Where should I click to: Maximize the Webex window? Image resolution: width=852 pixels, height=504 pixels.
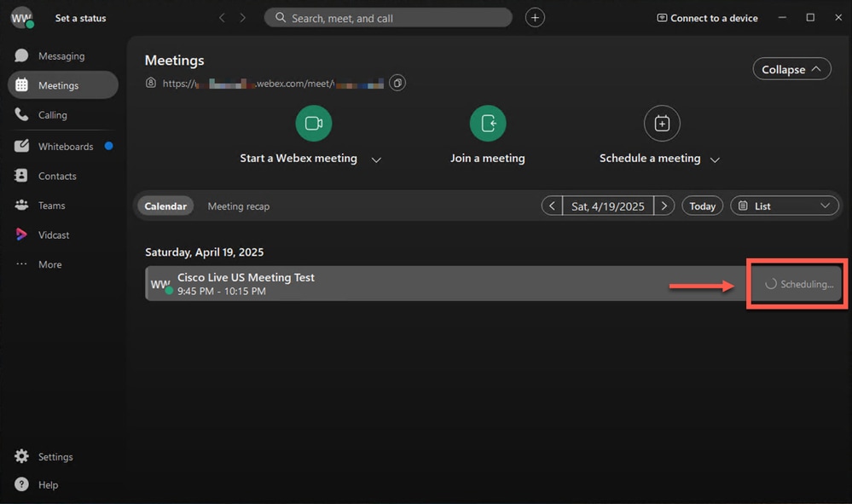point(810,17)
